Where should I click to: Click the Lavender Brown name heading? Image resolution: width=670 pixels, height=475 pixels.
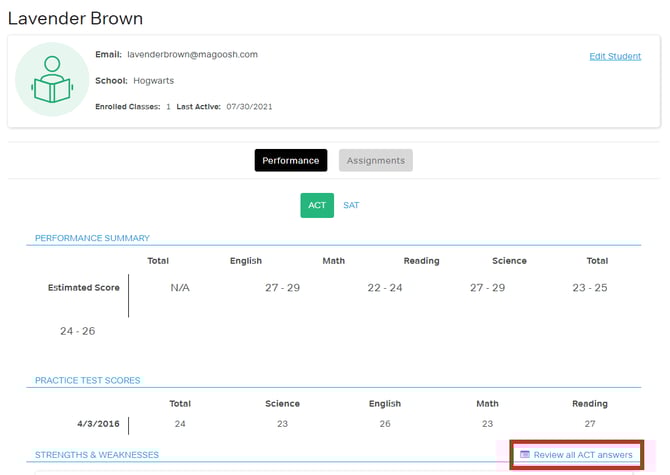pyautogui.click(x=75, y=18)
